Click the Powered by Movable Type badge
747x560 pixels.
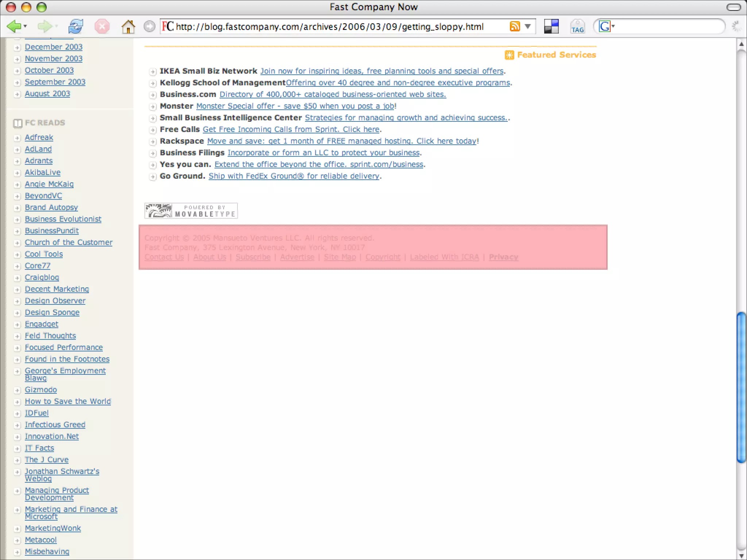[191, 211]
